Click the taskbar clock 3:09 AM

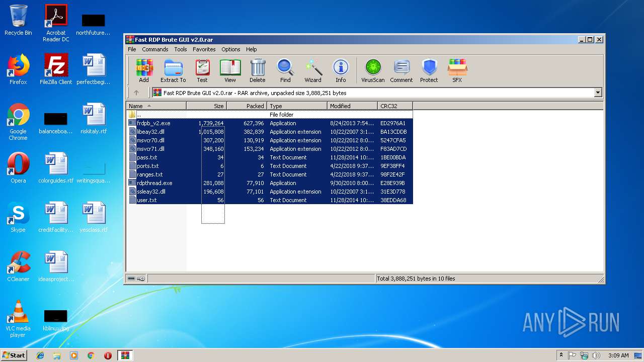tap(619, 355)
